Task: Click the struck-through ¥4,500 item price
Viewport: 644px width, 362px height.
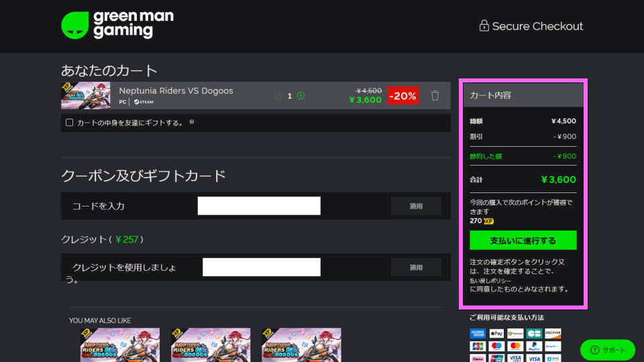Action: (x=369, y=90)
